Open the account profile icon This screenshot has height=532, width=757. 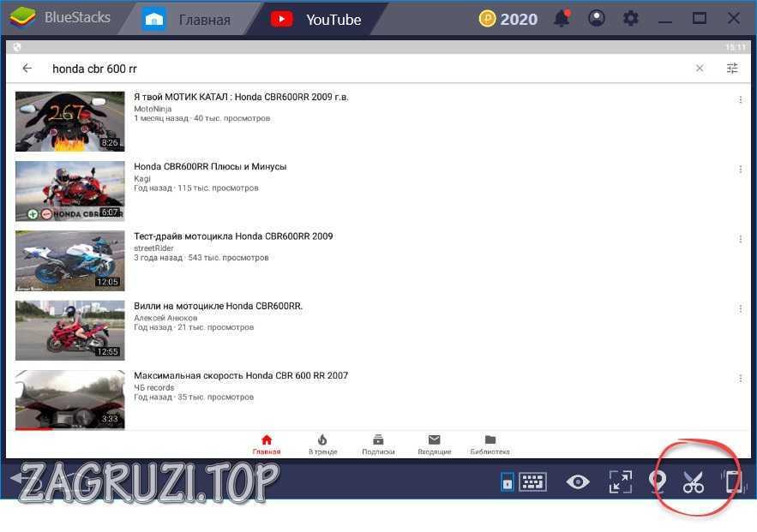[x=596, y=18]
